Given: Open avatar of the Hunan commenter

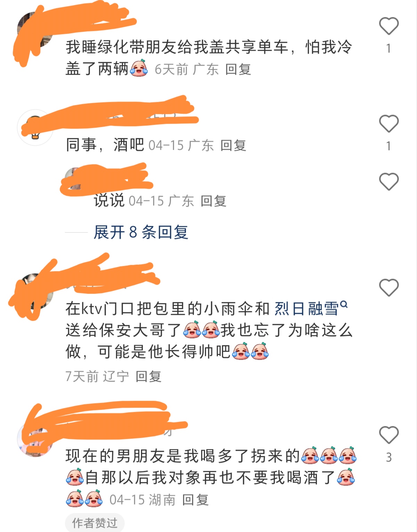Looking at the screenshot, I should point(35,439).
